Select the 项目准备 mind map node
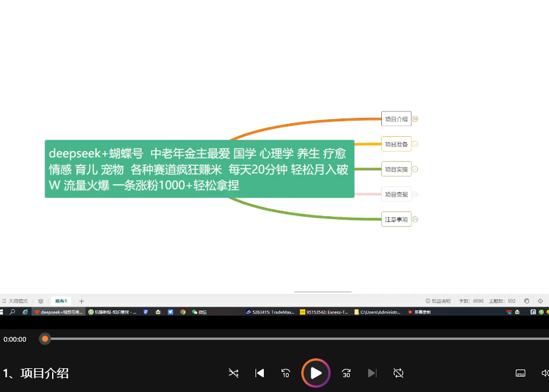 pyautogui.click(x=396, y=144)
